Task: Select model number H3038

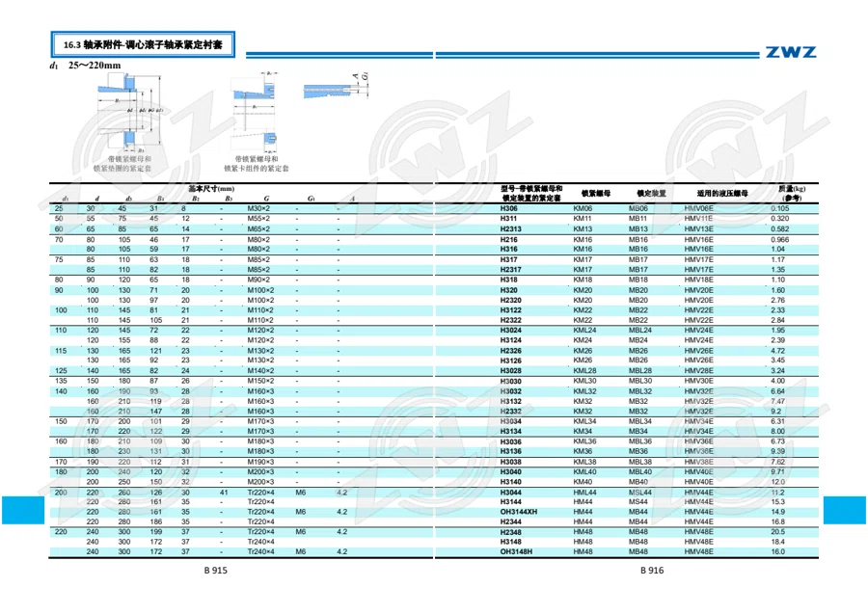Action: pos(510,462)
